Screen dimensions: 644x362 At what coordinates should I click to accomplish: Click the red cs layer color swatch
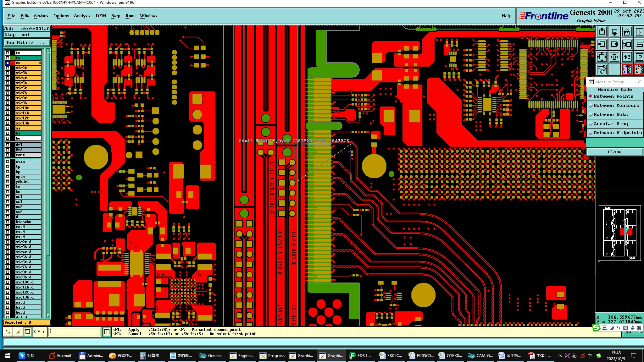click(13, 63)
